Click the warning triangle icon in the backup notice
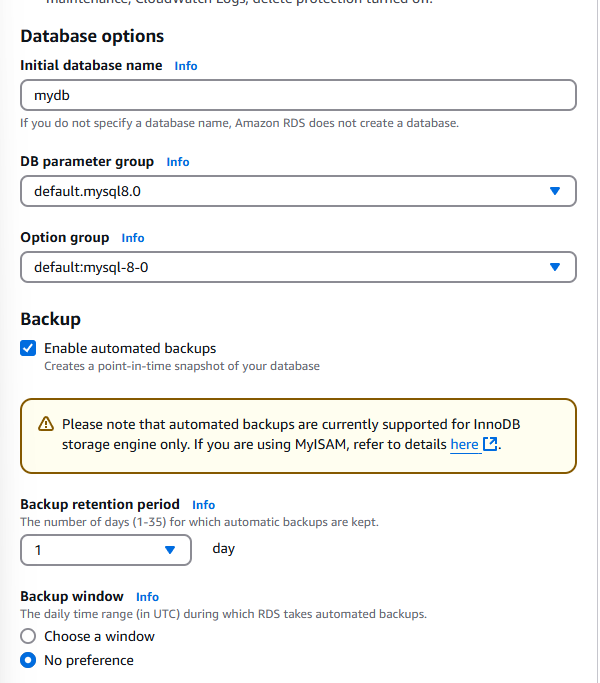The image size is (600, 683). (x=44, y=424)
